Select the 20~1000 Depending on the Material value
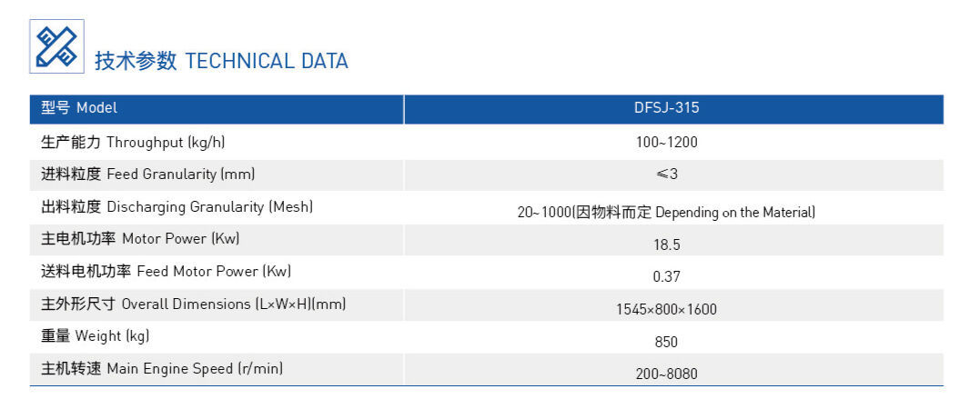The height and width of the screenshot is (419, 980). (x=666, y=213)
